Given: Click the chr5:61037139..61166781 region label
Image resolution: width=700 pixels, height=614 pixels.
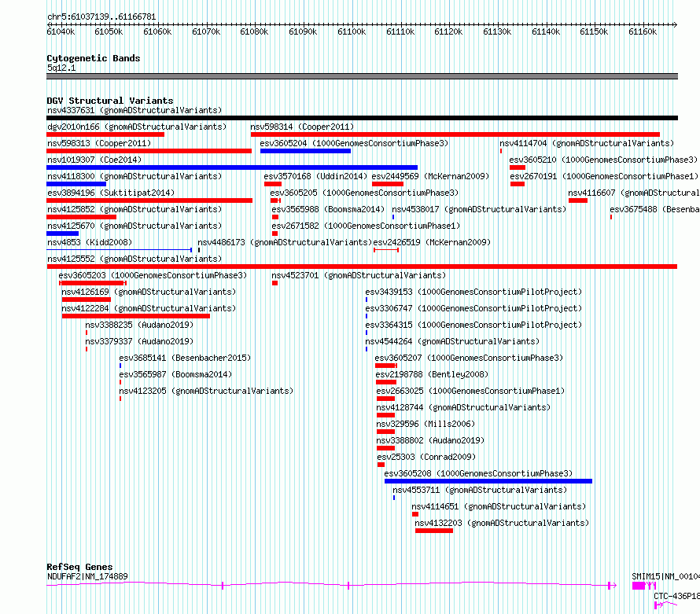Looking at the screenshot, I should [x=101, y=17].
